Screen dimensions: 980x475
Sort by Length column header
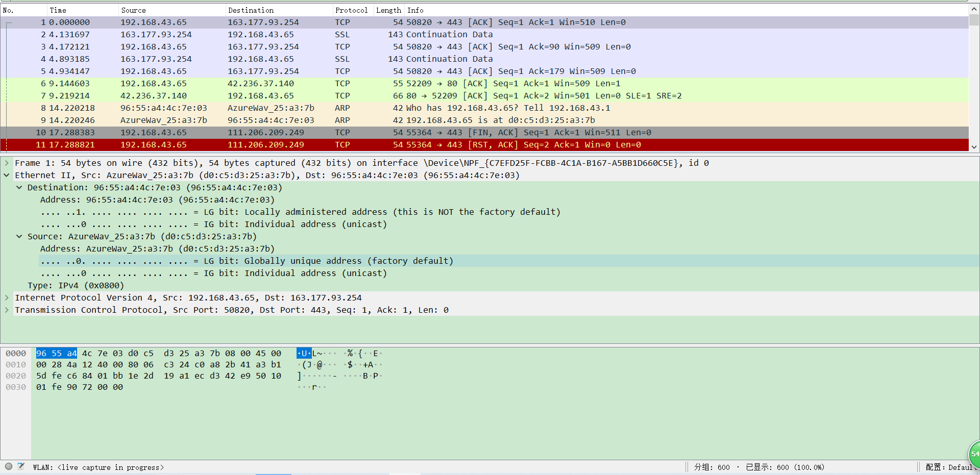(389, 10)
